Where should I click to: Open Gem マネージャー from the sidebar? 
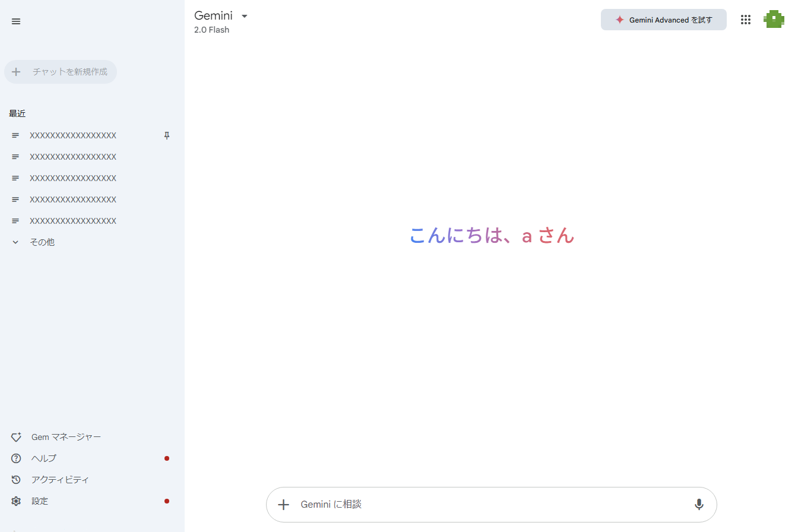click(66, 437)
